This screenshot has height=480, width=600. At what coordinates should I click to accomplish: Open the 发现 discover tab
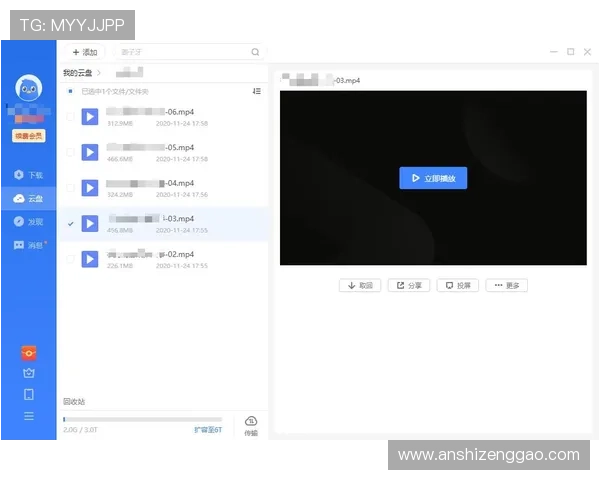(28, 221)
